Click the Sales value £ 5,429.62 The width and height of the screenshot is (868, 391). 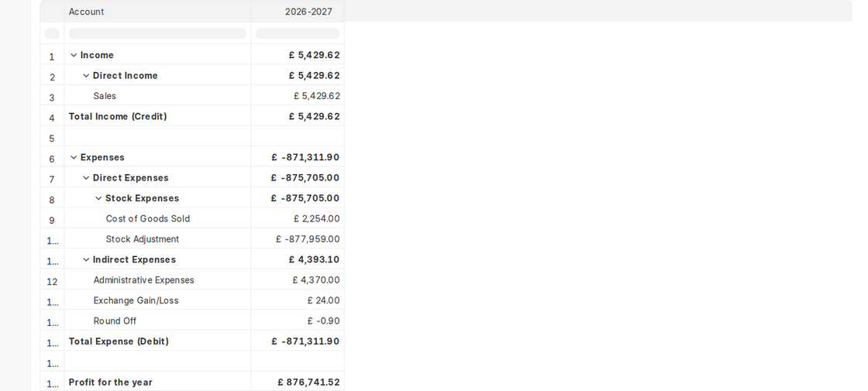coord(317,96)
